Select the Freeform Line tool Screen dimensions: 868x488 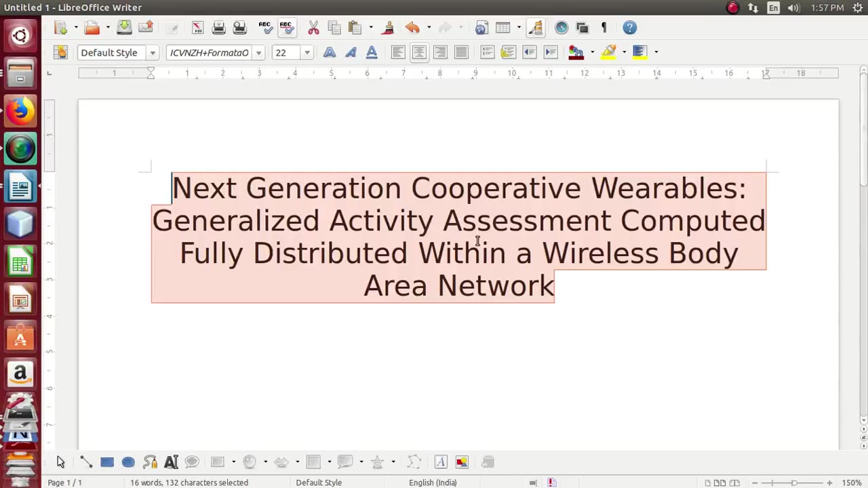(x=150, y=462)
